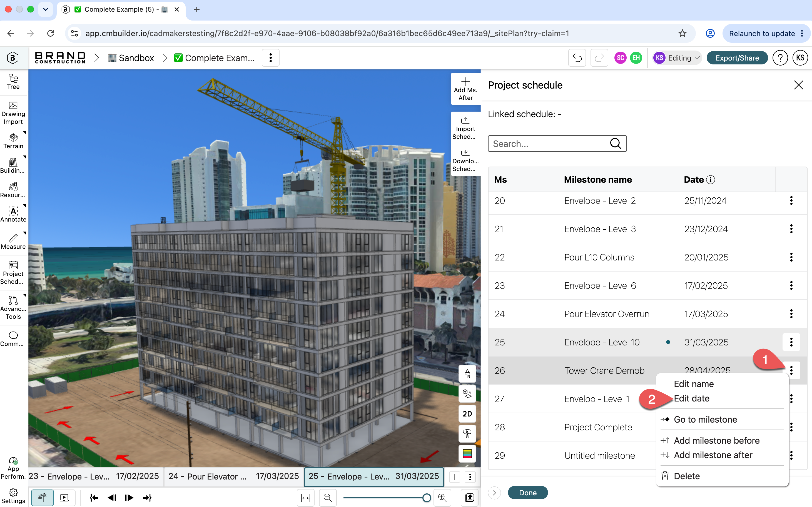
Task: Click Download Schedule icon
Action: (x=465, y=160)
